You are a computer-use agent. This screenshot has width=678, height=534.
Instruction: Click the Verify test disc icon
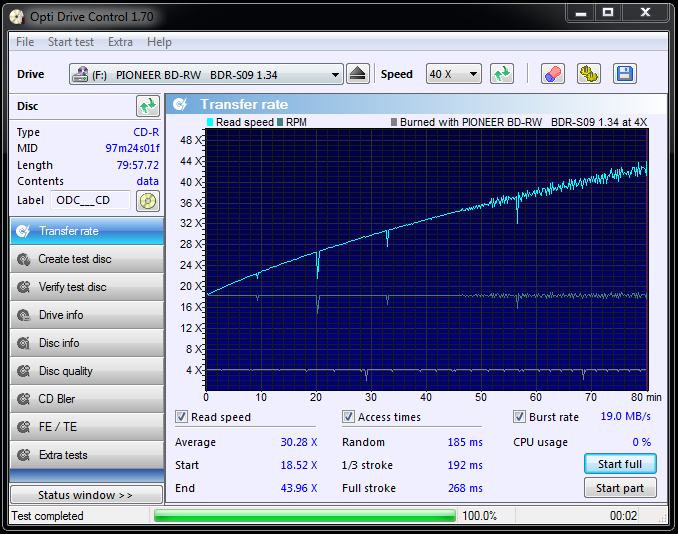tap(23, 287)
